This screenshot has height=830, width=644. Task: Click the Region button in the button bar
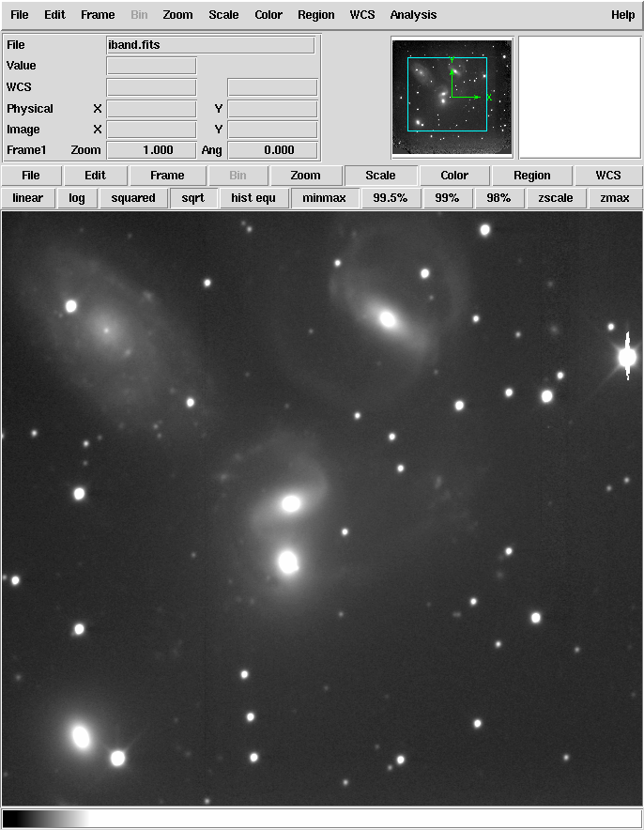coord(531,176)
